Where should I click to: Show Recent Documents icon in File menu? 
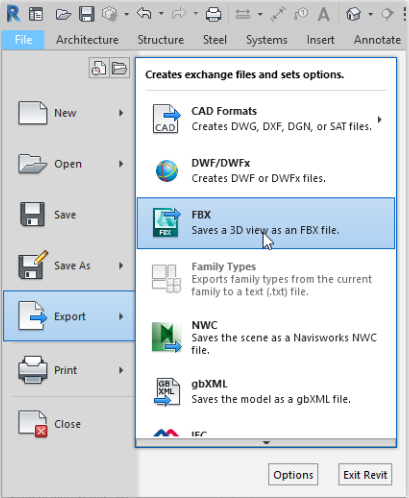[99, 68]
